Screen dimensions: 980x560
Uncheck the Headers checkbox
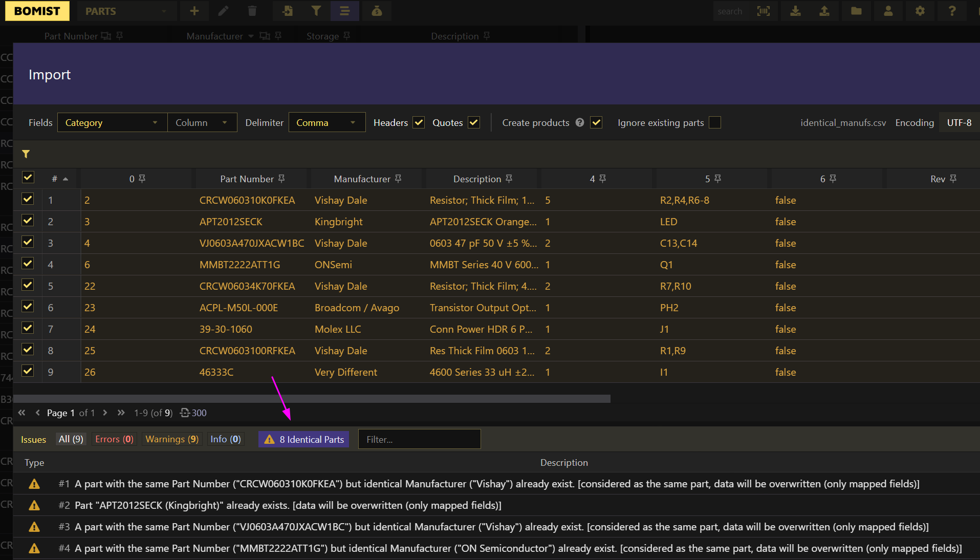[x=419, y=123]
